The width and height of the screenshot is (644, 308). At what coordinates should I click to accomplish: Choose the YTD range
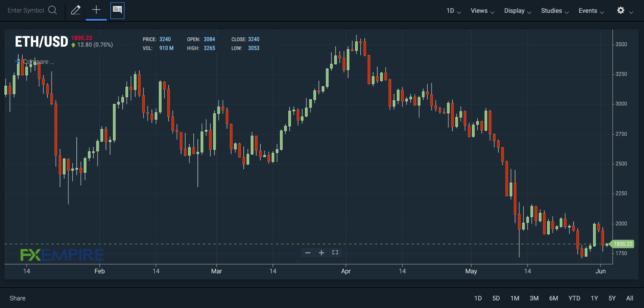[x=574, y=298]
